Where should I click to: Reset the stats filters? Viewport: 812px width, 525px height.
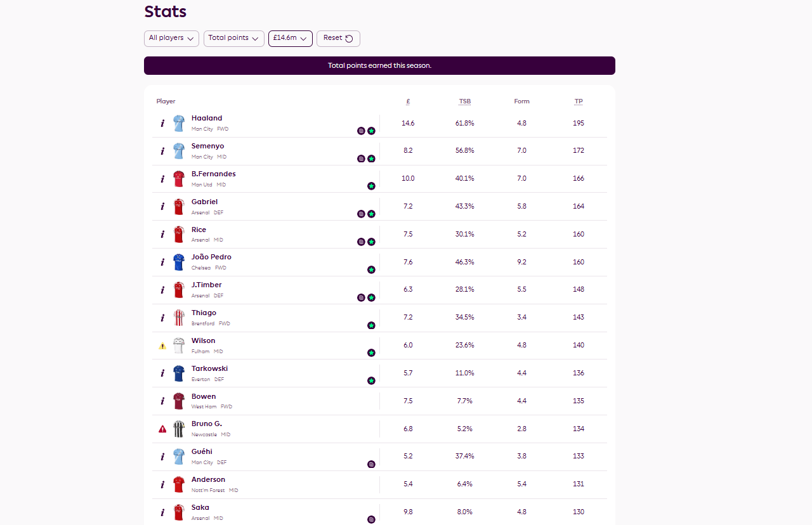point(338,38)
